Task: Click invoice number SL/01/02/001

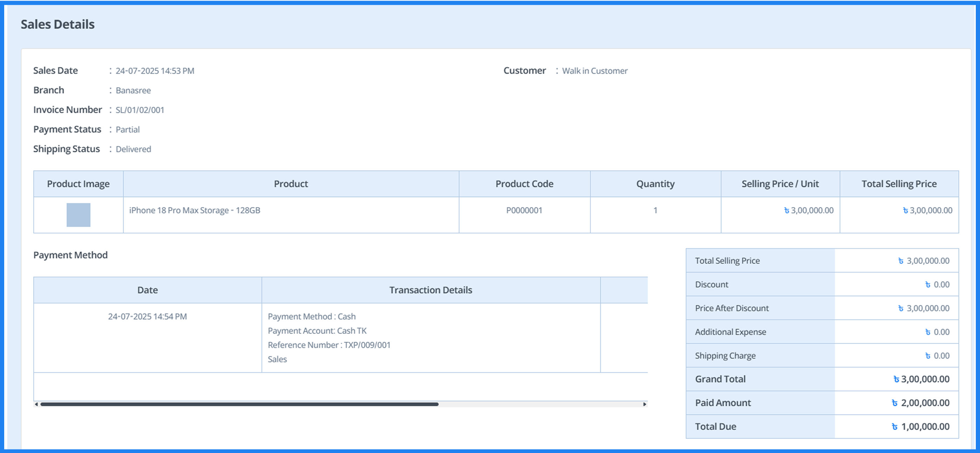Action: 140,110
